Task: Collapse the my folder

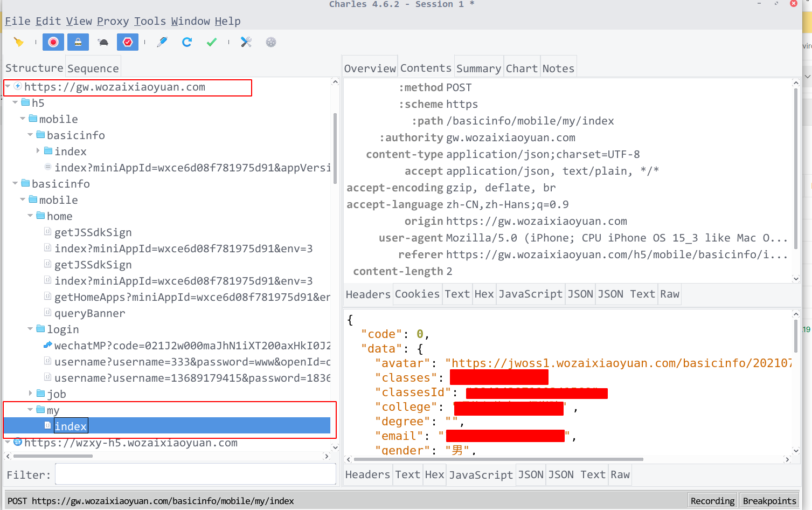Action: tap(31, 410)
